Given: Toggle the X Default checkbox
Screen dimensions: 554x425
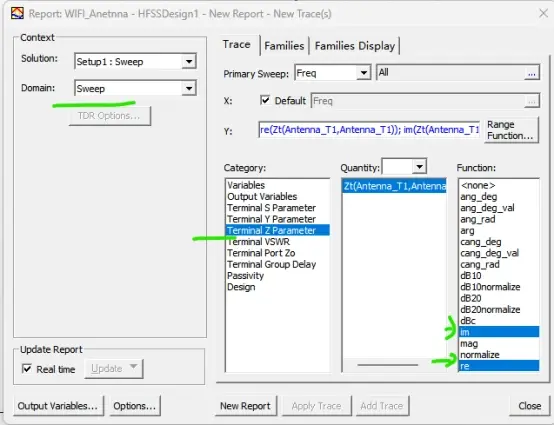Looking at the screenshot, I should coord(265,100).
